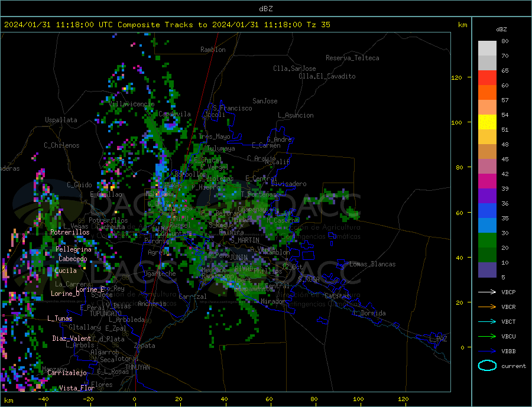Image resolution: width=532 pixels, height=407 pixels.
Task: Click the L_Asuncion map label
Action: [x=296, y=115]
